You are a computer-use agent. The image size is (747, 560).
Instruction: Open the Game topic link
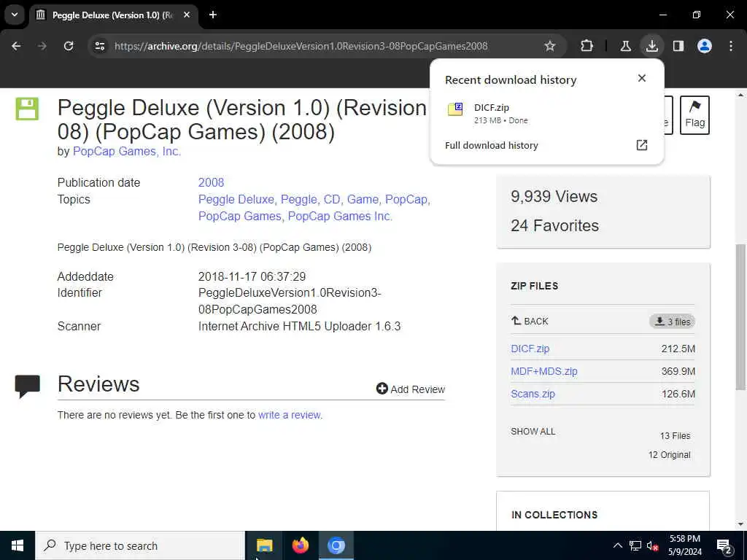click(x=363, y=199)
